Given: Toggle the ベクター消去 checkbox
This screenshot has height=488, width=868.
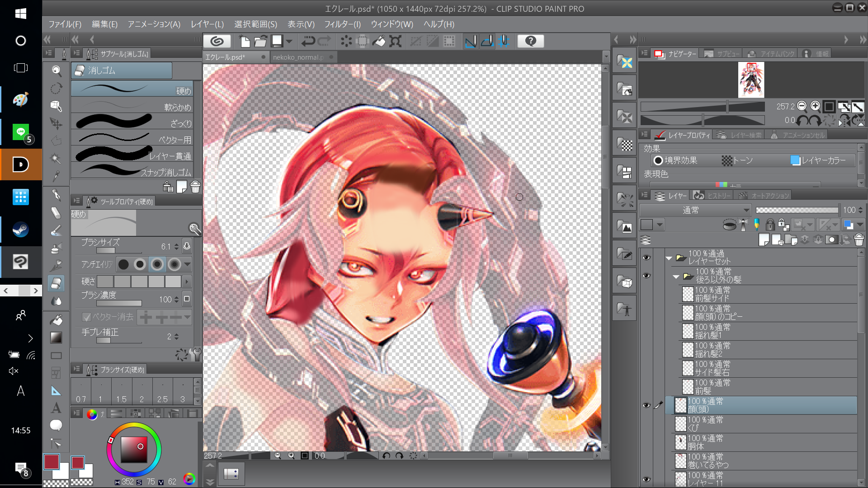Looking at the screenshot, I should tap(86, 317).
